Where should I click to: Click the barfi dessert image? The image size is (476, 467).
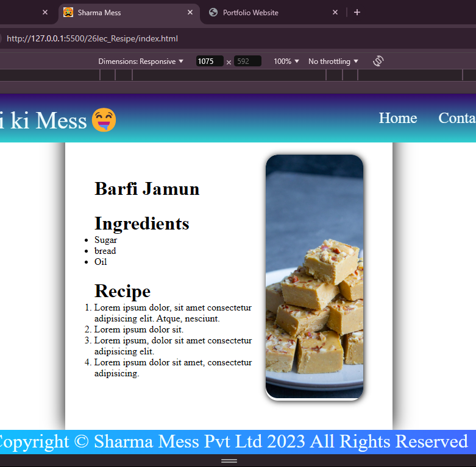[314, 278]
